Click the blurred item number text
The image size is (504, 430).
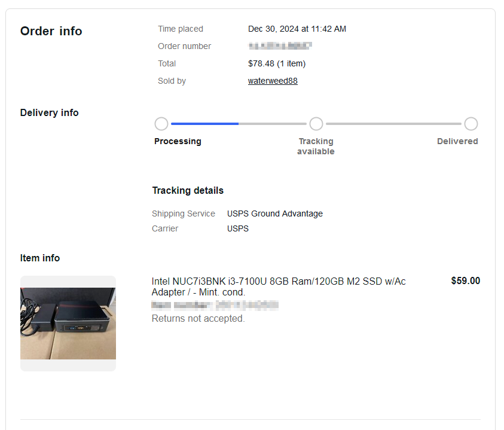pos(215,305)
